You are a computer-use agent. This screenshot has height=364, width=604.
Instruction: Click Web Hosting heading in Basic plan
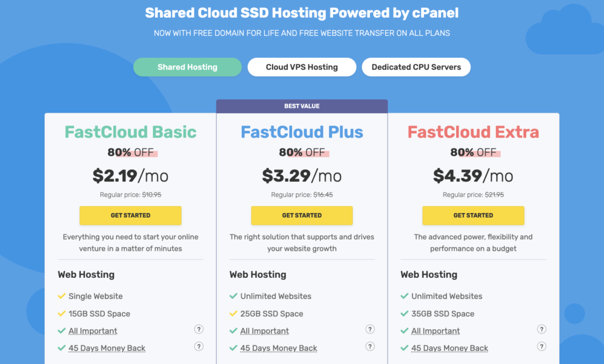(86, 275)
